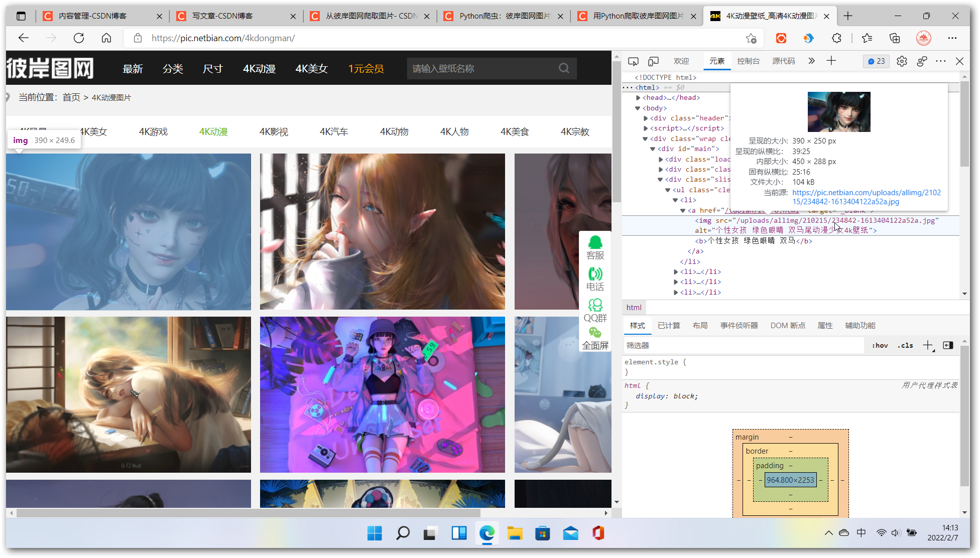Open image source URL in tooltip

coord(867,197)
